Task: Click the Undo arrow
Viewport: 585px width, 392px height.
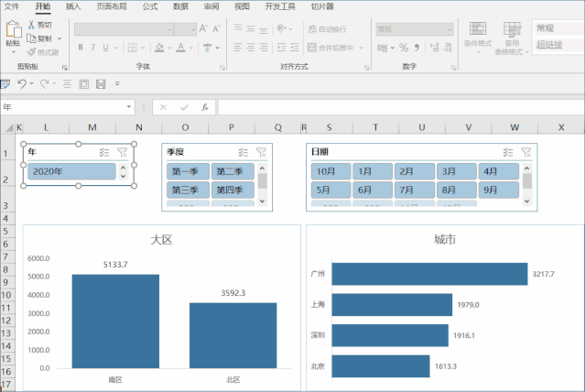Action: click(x=22, y=83)
